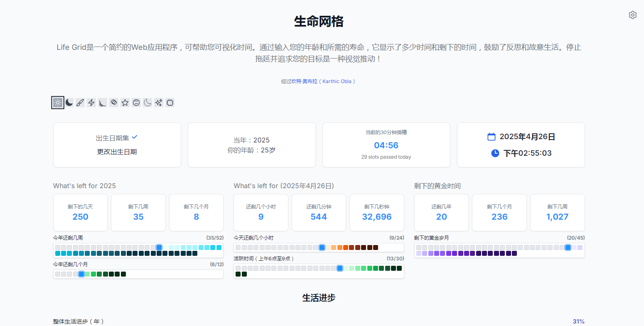Click the blue current month marker square
Screen dimensions: 644x326
(x=81, y=274)
